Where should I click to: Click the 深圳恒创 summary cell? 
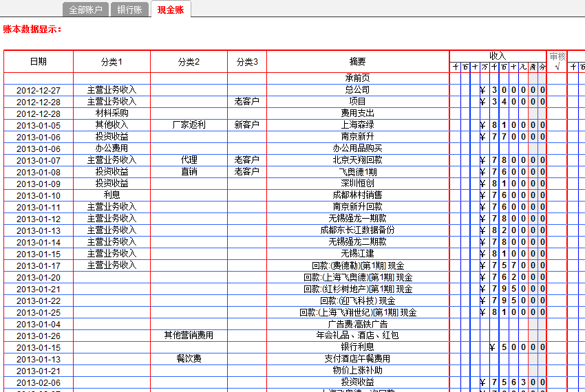[358, 184]
